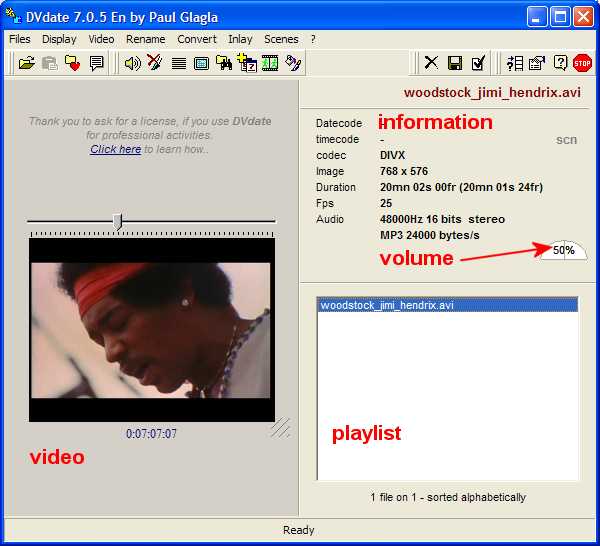Click the 'Ready' status bar text

coord(298,530)
